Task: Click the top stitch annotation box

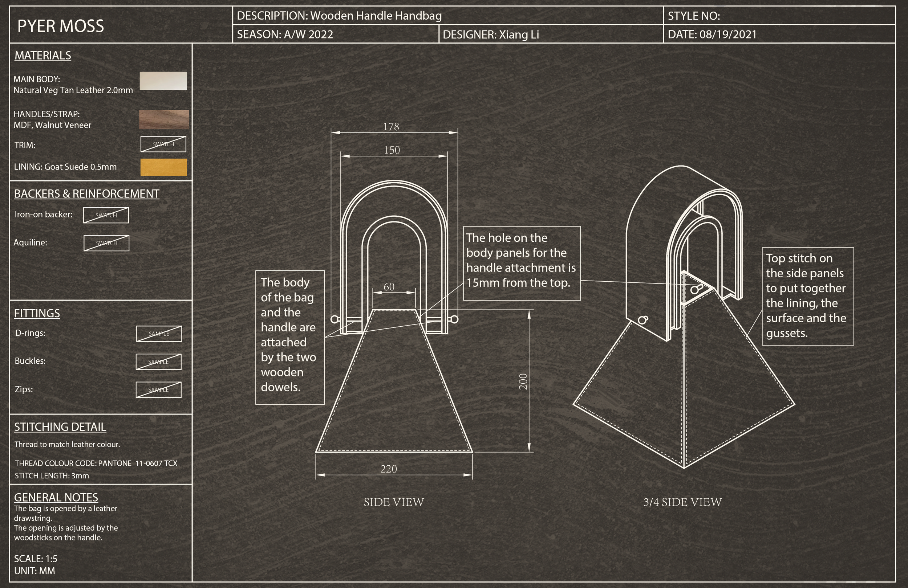Action: click(807, 296)
